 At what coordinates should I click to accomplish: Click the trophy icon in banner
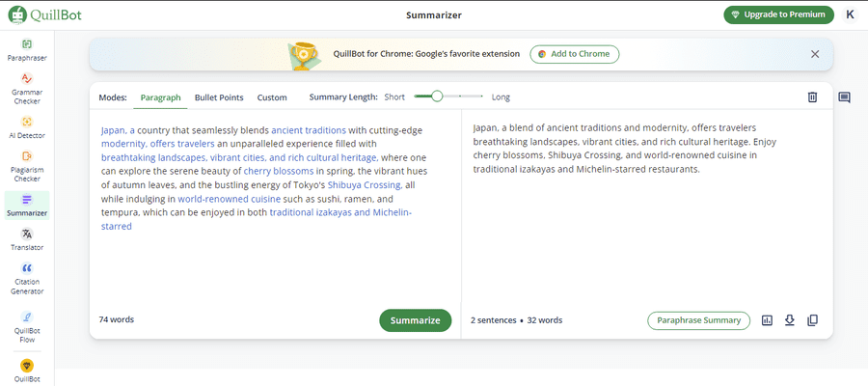(x=303, y=55)
